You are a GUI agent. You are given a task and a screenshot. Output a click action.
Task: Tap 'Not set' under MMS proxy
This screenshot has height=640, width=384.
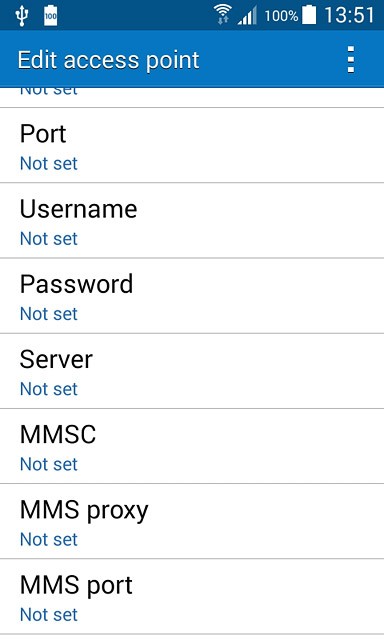[49, 540]
